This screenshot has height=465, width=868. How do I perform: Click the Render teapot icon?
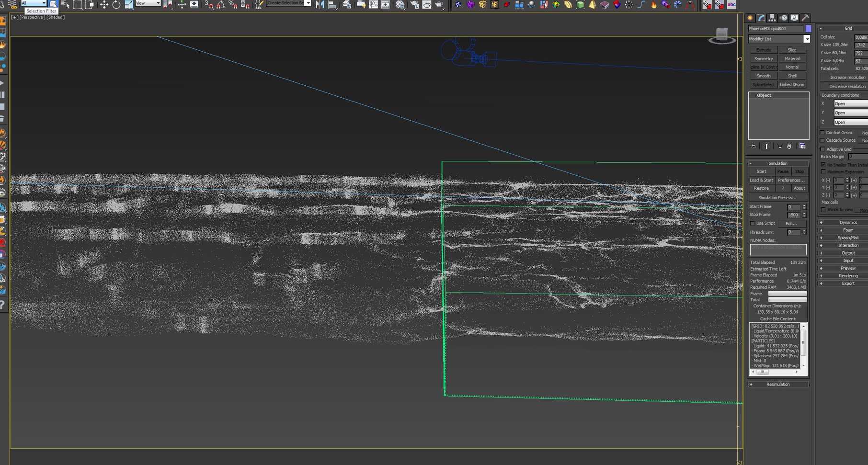[438, 5]
